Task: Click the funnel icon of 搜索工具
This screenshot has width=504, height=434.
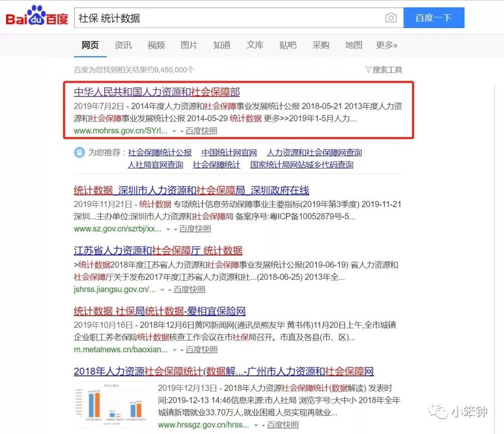Action: pyautogui.click(x=368, y=70)
